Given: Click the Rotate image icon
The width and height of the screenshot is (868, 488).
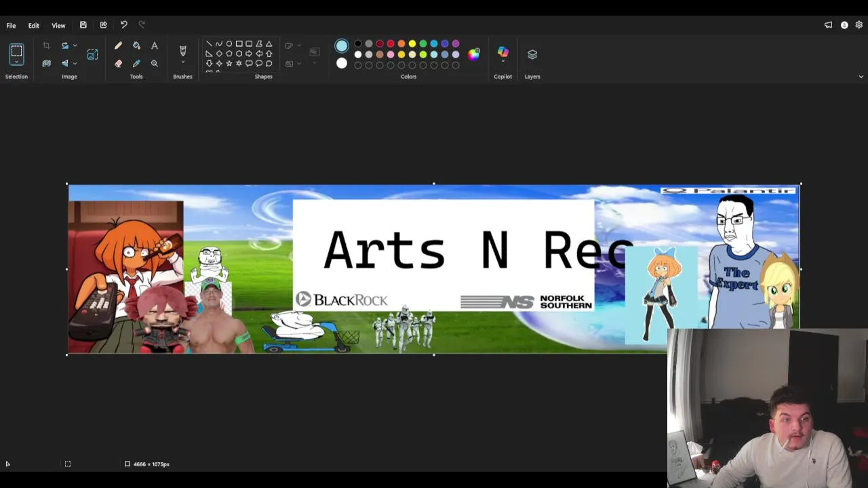Looking at the screenshot, I should pos(64,45).
